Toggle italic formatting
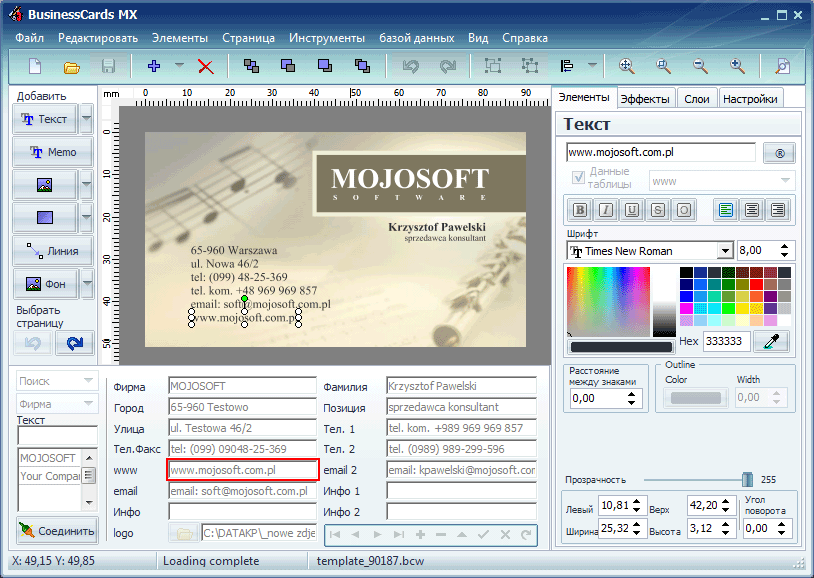This screenshot has width=814, height=578. pos(605,210)
